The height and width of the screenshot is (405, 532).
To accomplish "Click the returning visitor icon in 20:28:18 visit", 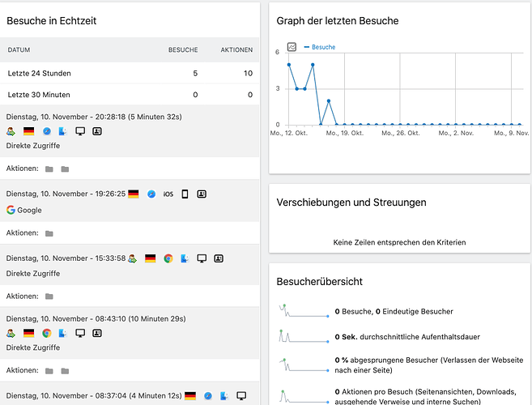I will [11, 131].
